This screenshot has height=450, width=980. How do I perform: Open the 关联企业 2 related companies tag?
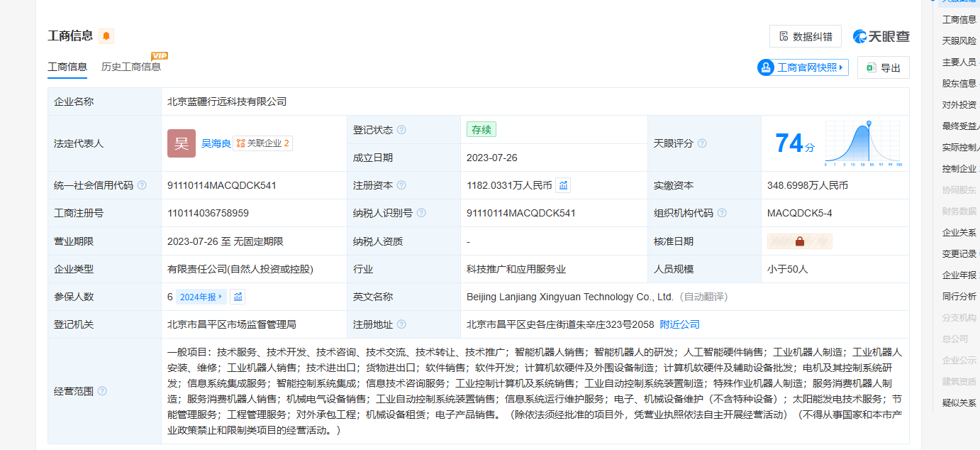[263, 143]
